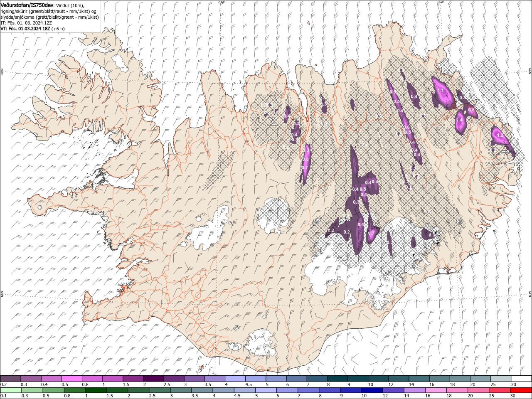The width and height of the screenshot is (532, 399).
Task: Pick the light pink 16 rain legend swatch
Action: [435, 390]
